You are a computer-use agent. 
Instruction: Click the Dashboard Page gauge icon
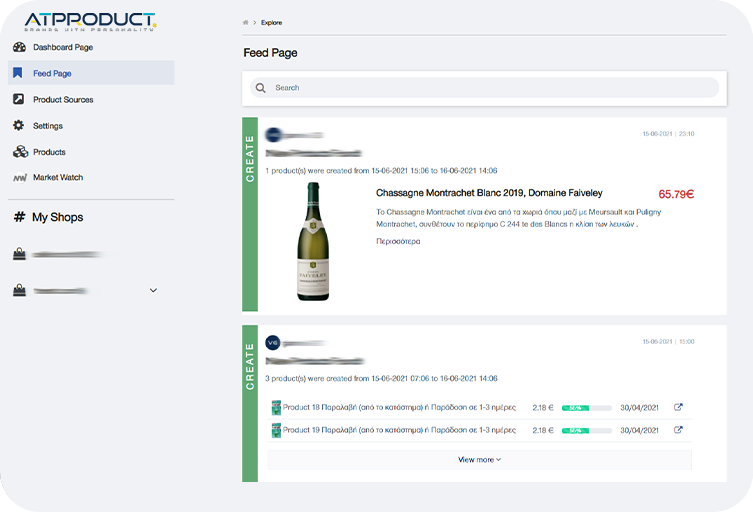coord(19,47)
